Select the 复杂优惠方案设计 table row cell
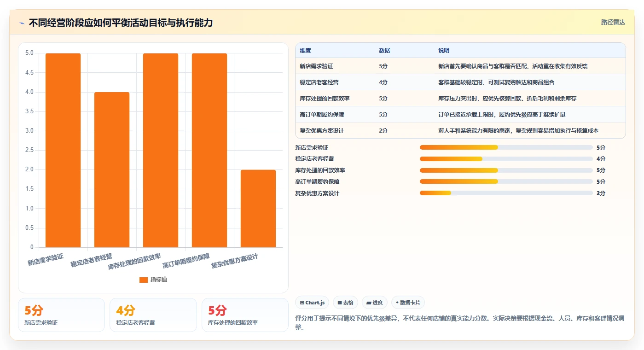This screenshot has width=644, height=350. (x=322, y=131)
